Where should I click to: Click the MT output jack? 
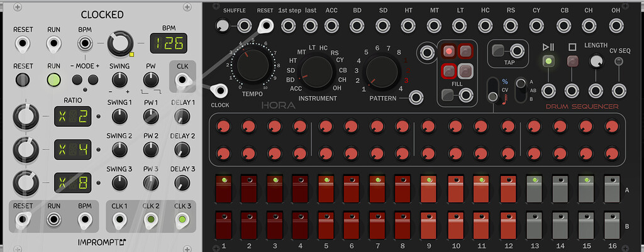(x=434, y=26)
